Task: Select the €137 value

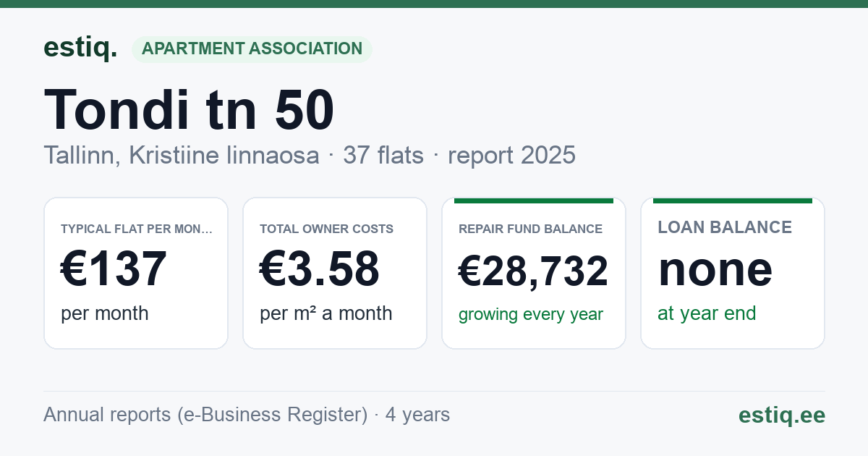Action: point(114,269)
